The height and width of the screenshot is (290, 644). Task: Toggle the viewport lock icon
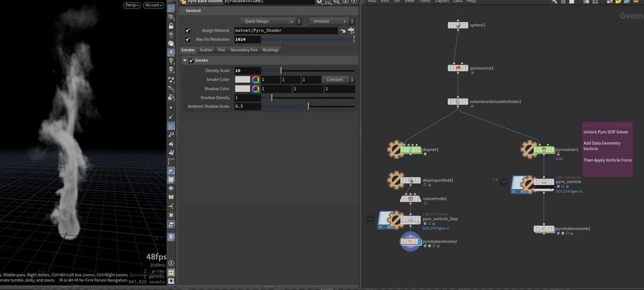pyautogui.click(x=171, y=26)
